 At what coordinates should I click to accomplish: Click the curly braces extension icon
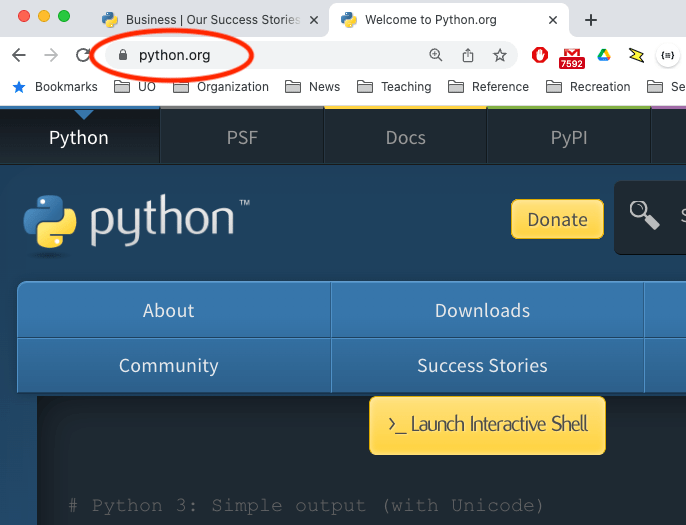668,56
